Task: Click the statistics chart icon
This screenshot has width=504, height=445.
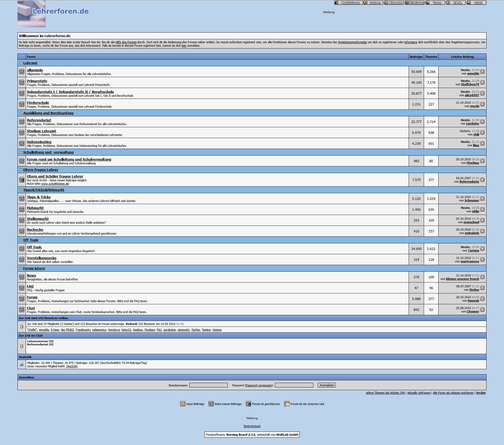Action: pyautogui.click(x=22, y=365)
